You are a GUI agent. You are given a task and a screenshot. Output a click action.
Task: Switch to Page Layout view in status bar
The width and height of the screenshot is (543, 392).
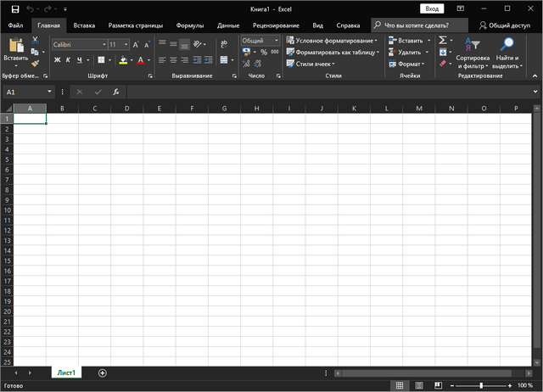(418, 385)
